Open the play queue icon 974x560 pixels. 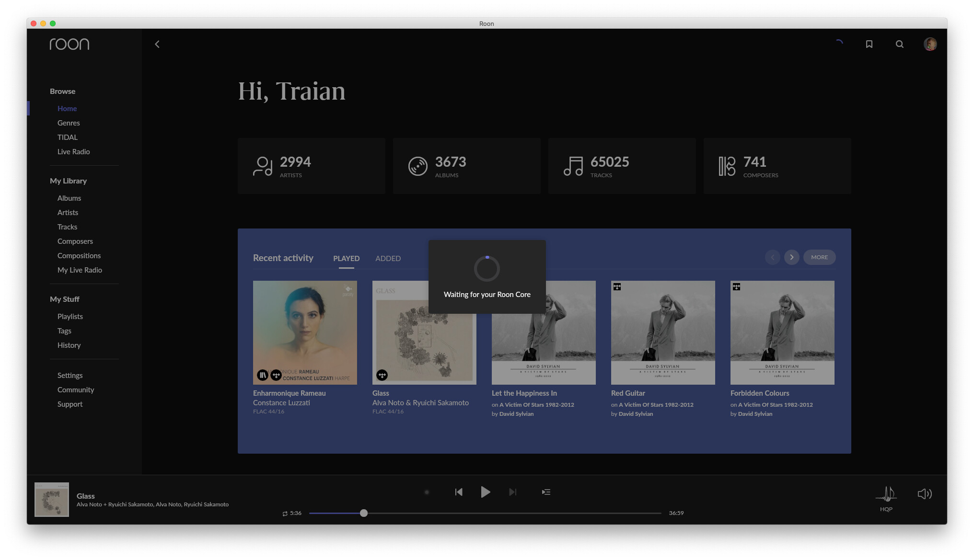pos(546,492)
